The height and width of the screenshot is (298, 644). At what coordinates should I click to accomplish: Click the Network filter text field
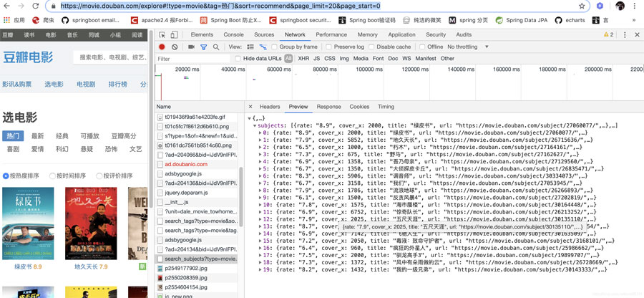[x=193, y=59]
